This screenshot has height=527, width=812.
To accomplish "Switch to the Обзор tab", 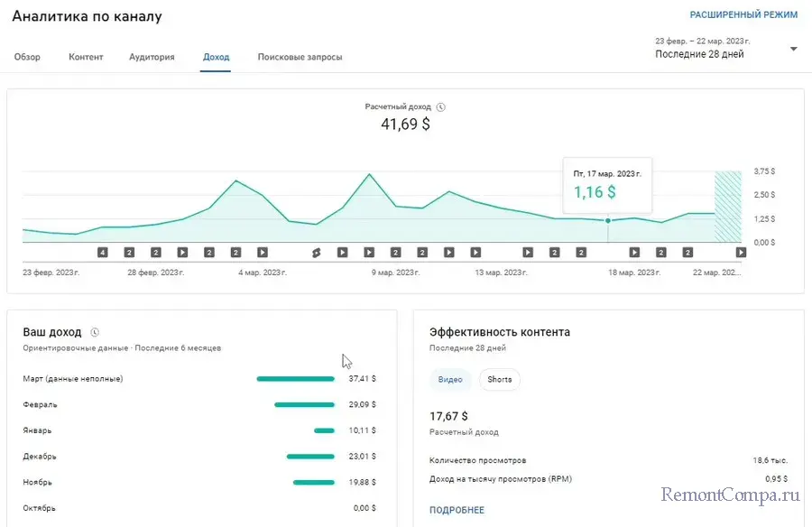I will click(x=27, y=57).
